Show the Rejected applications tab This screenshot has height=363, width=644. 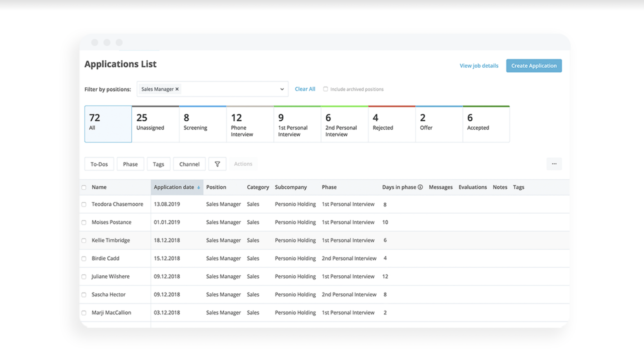(391, 124)
